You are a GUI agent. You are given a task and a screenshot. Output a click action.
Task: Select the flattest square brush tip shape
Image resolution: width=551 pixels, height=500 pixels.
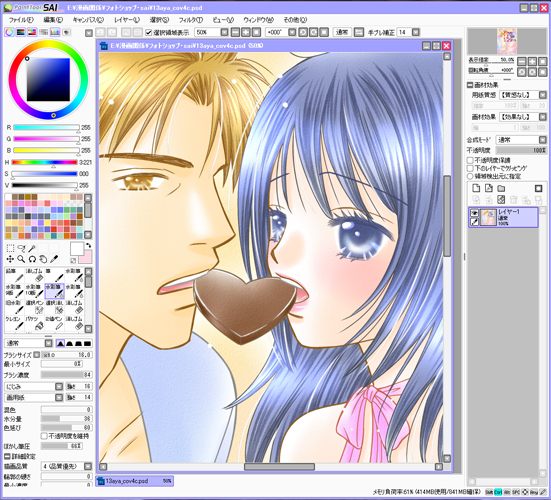coord(87,343)
